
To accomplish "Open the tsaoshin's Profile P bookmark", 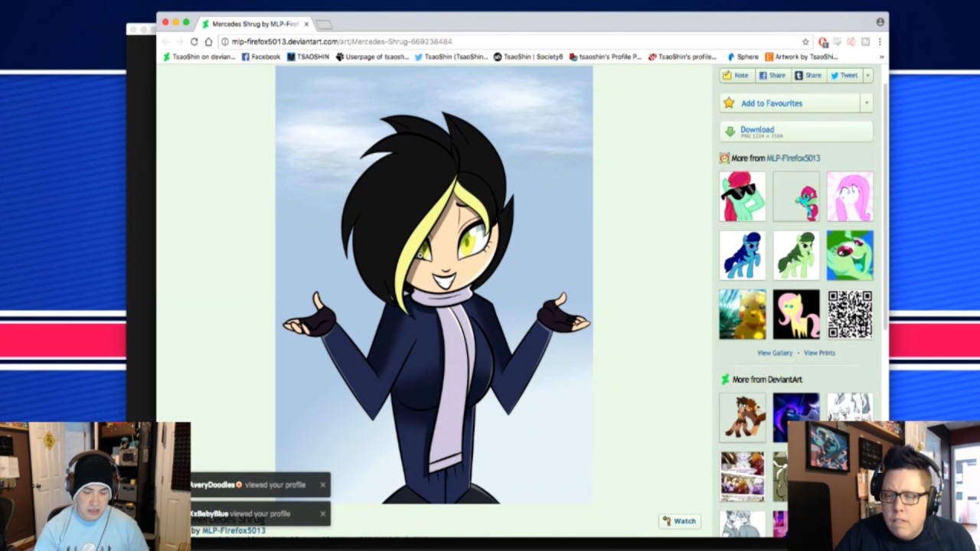I will pos(606,57).
